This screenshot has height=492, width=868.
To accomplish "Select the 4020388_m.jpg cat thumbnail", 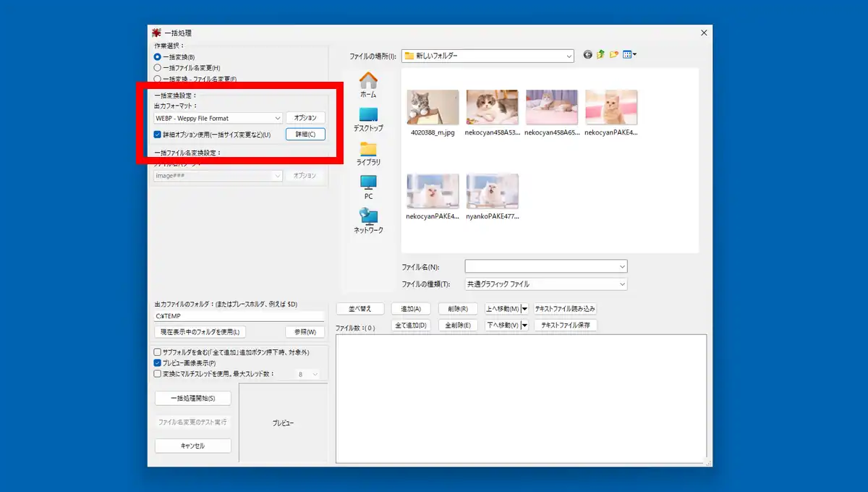I will 433,108.
